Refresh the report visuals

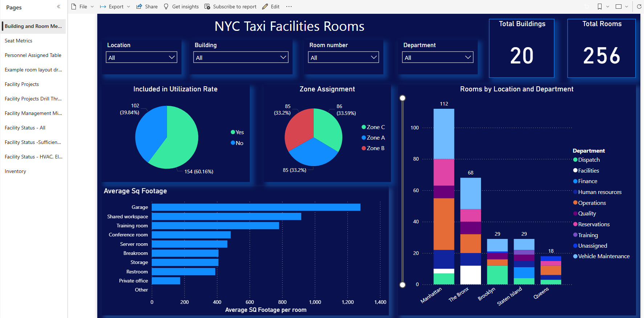[x=639, y=7]
